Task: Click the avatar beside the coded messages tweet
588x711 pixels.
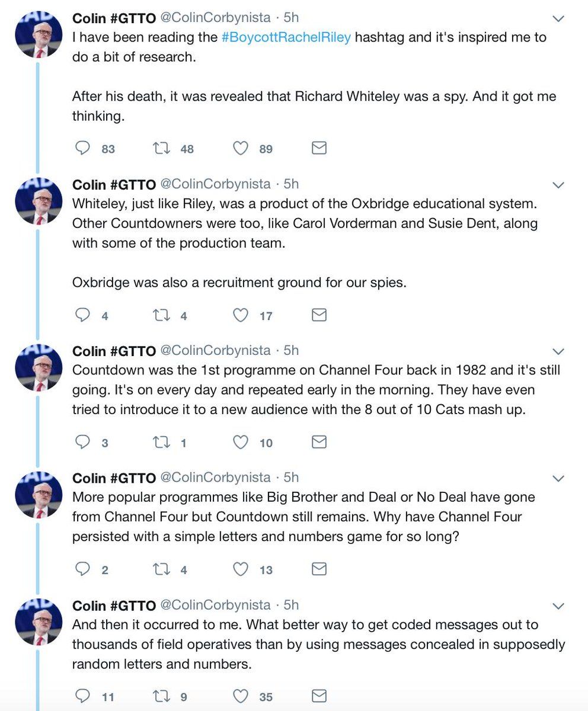Action: [x=39, y=622]
